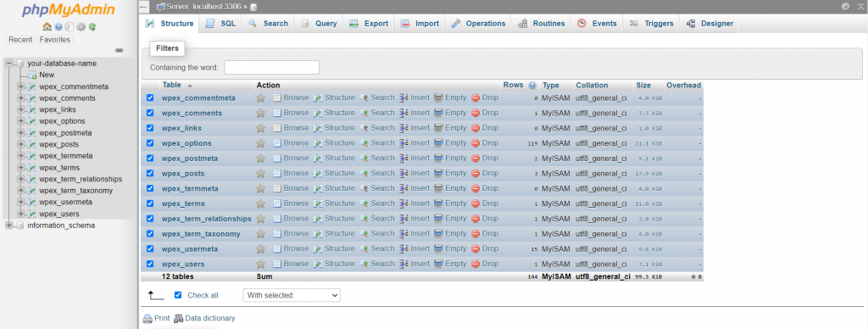Focus the Containing the word filter field
868x329 pixels.
click(x=272, y=68)
